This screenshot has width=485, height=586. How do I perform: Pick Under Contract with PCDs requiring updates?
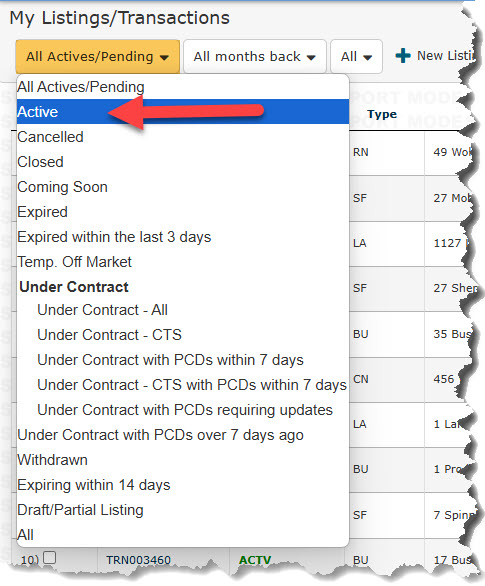tap(183, 410)
